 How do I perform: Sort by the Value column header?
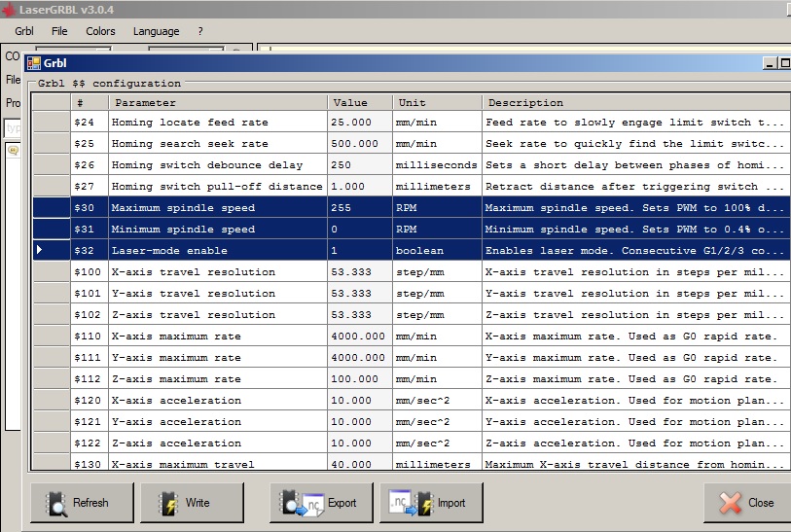(x=360, y=103)
